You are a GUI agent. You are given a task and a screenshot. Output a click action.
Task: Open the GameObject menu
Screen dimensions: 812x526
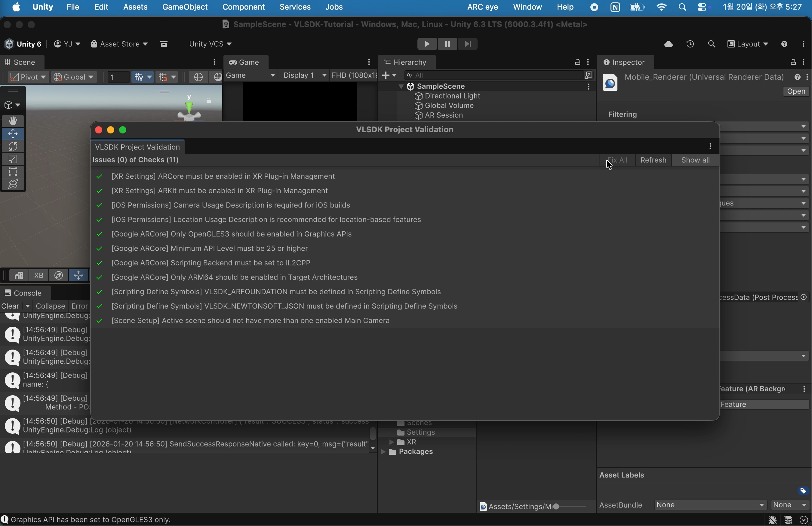coord(185,7)
